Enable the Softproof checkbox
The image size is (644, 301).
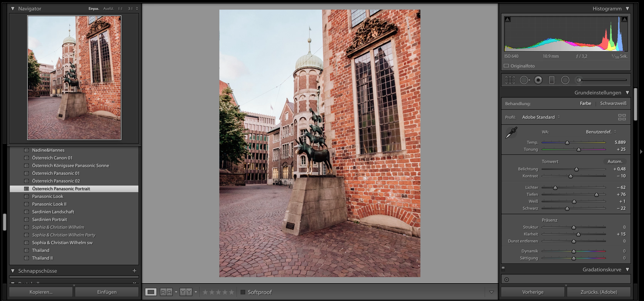click(243, 292)
